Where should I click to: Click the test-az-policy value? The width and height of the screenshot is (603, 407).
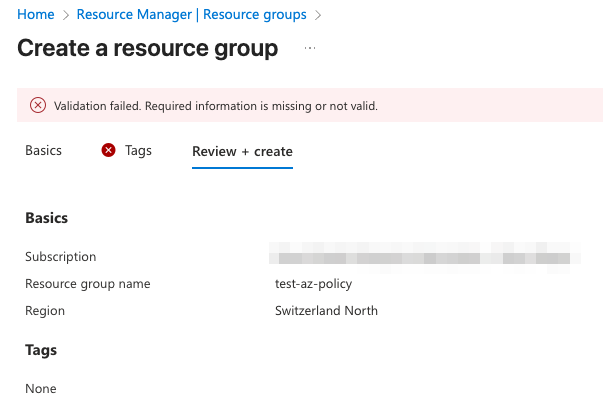tap(313, 284)
